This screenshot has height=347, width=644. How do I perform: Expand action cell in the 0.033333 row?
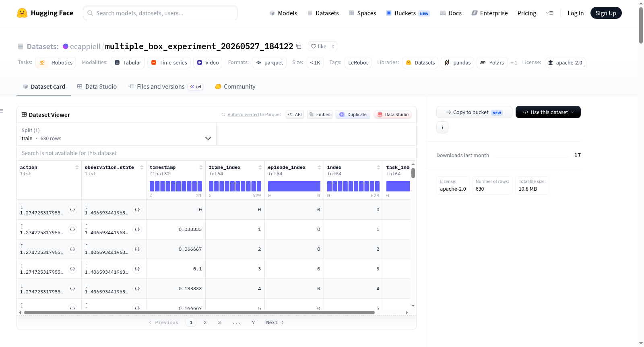(72, 229)
